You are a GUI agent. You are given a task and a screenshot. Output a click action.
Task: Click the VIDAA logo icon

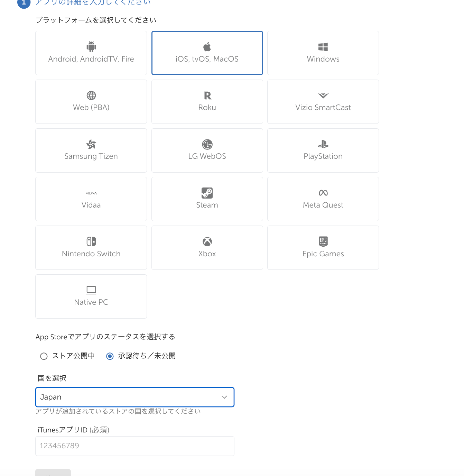(x=91, y=193)
